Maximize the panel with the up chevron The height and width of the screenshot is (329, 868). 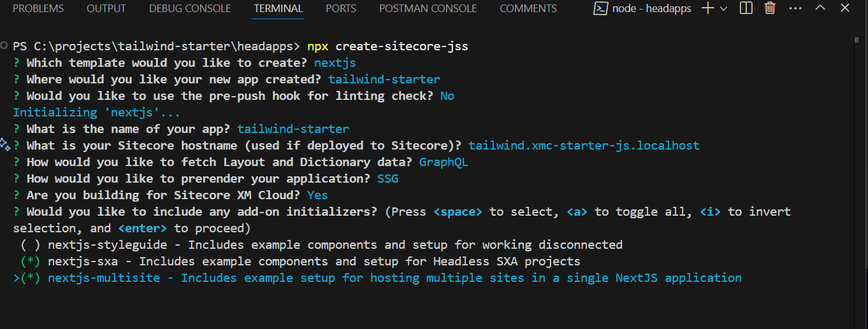click(820, 8)
